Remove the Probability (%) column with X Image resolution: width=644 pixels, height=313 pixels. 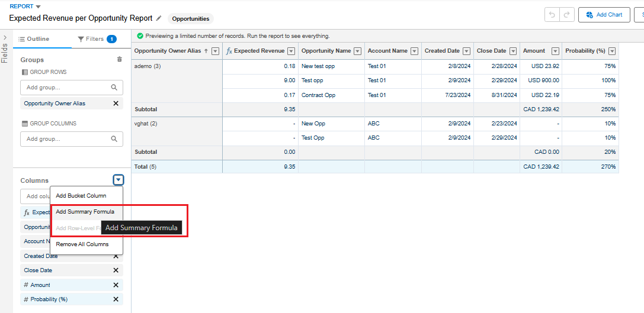tap(116, 299)
